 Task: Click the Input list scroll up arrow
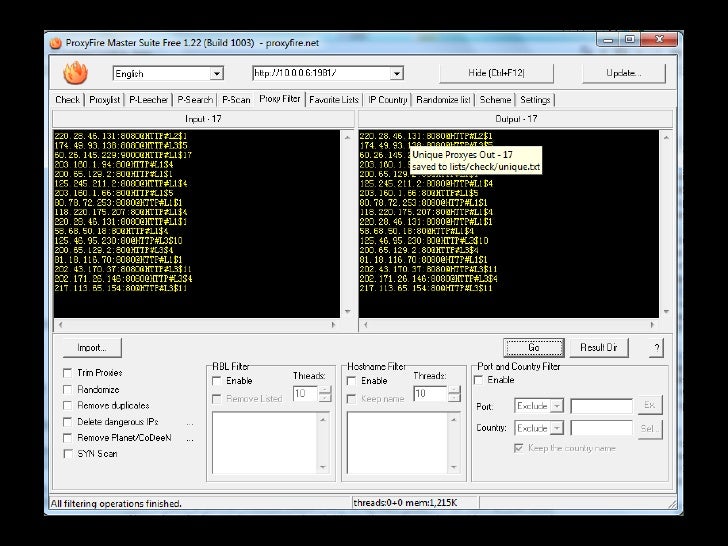pos(347,137)
